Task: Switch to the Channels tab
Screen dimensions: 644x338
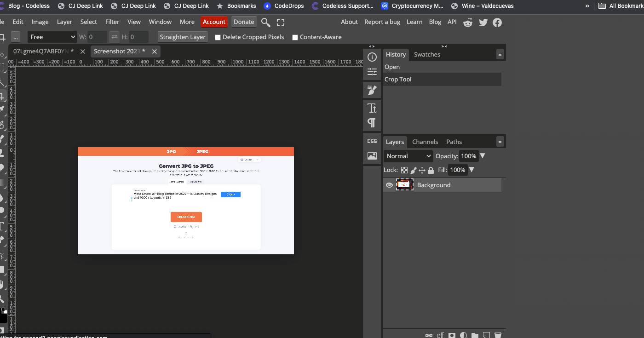Action: coord(425,142)
